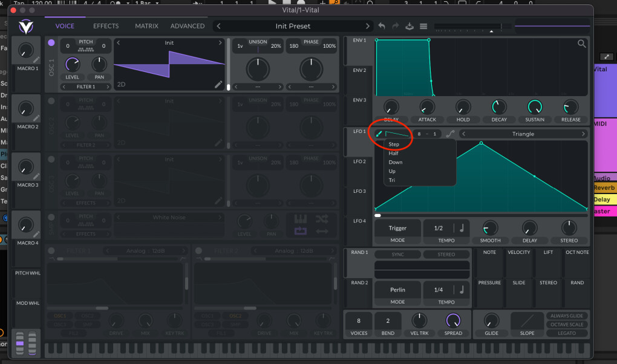Choose Tri from paint pattern menu
The image size is (617, 364).
tap(391, 180)
